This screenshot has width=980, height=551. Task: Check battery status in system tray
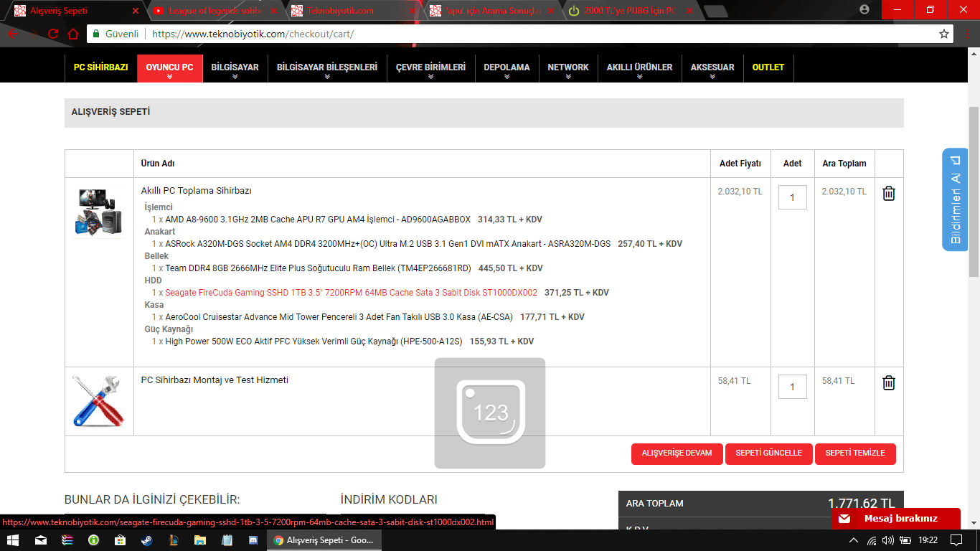(905, 540)
